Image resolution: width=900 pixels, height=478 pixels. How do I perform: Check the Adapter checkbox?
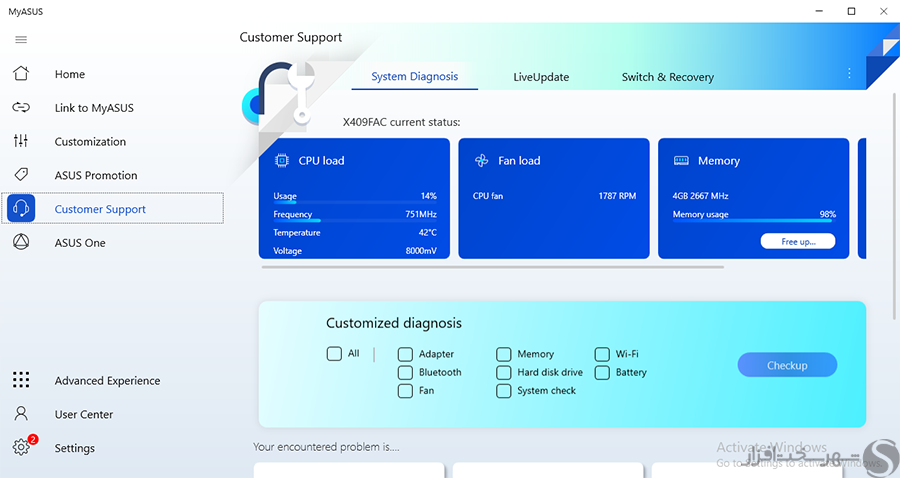pos(405,354)
